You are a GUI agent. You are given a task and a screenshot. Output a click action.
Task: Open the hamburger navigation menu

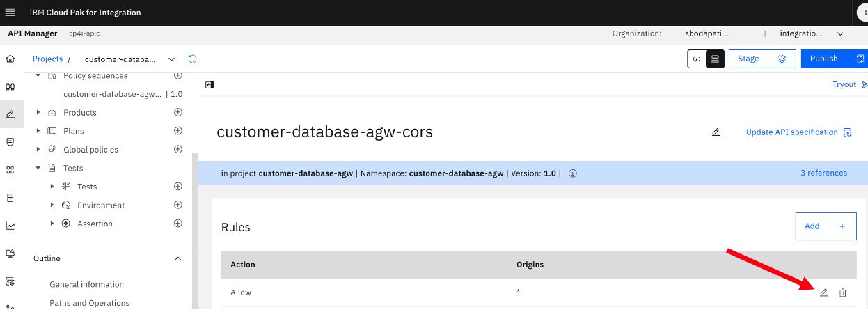[10, 13]
